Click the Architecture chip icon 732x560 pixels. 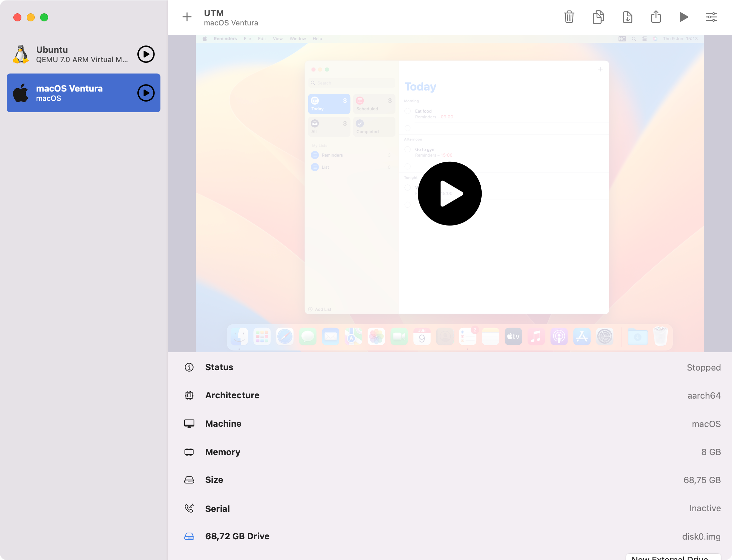tap(189, 395)
